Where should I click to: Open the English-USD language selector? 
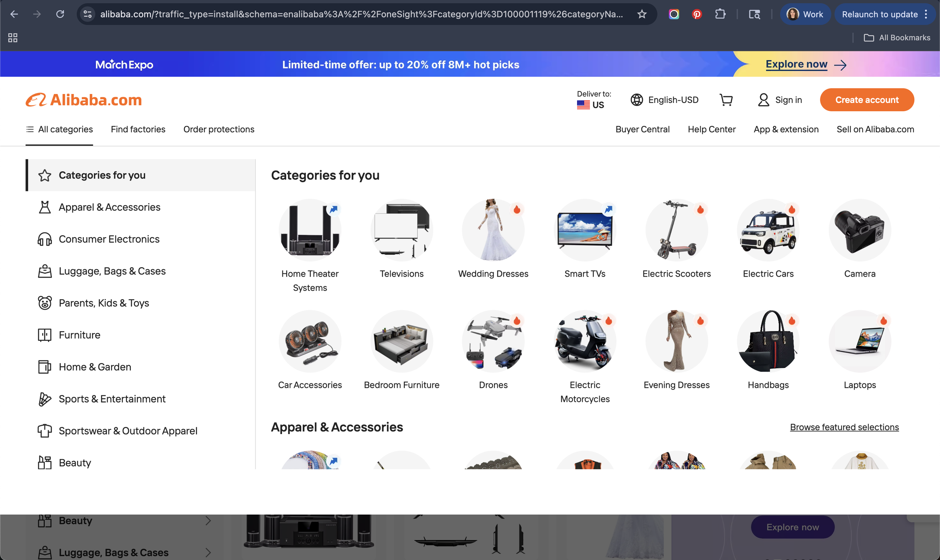665,100
